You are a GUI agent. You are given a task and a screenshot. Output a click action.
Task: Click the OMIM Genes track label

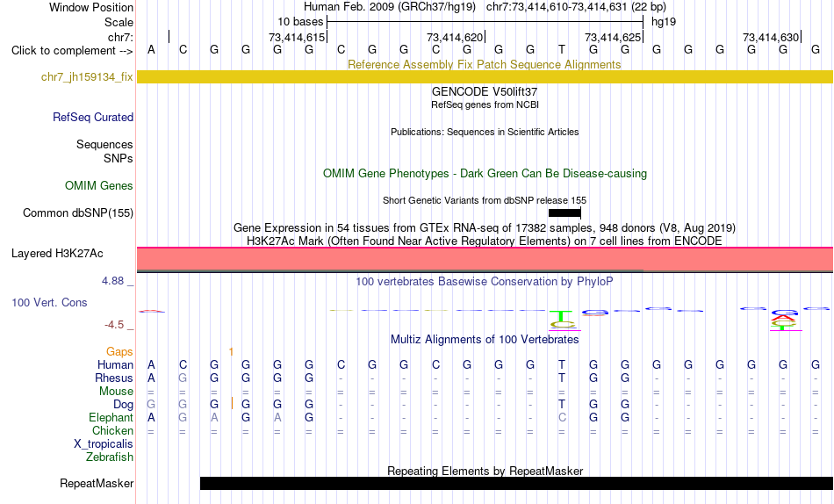pyautogui.click(x=98, y=186)
